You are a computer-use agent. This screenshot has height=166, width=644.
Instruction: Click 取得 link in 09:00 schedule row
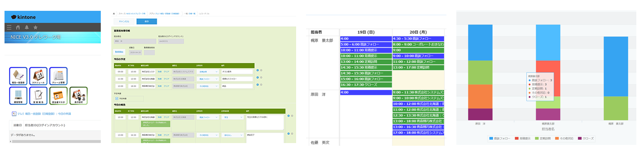(x=159, y=72)
